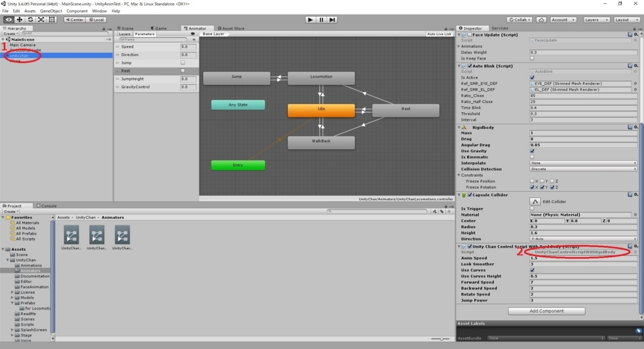Image resolution: width=644 pixels, height=349 pixels.
Task: Click the Edit Collider icon button
Action: tap(535, 202)
